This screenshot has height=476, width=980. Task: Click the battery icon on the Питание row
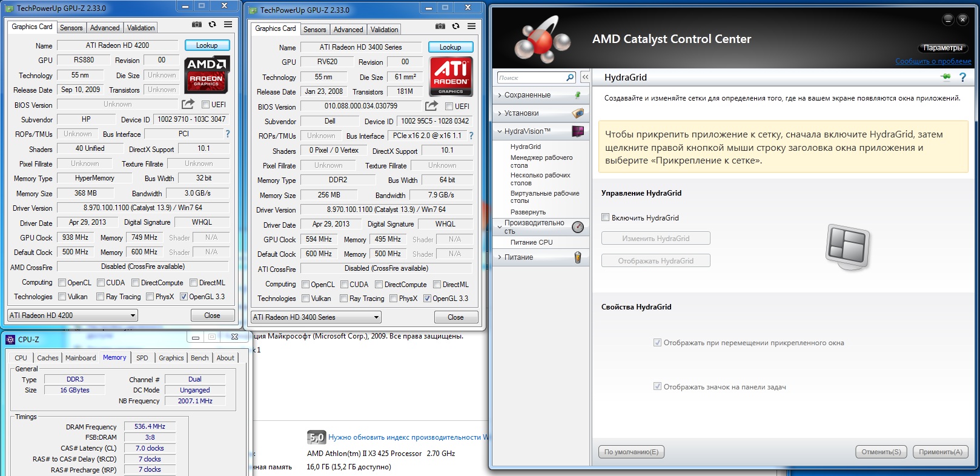(x=578, y=257)
